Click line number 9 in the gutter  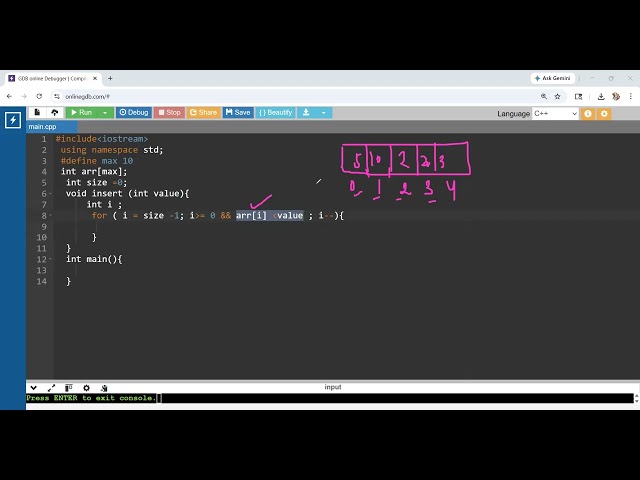pos(42,227)
